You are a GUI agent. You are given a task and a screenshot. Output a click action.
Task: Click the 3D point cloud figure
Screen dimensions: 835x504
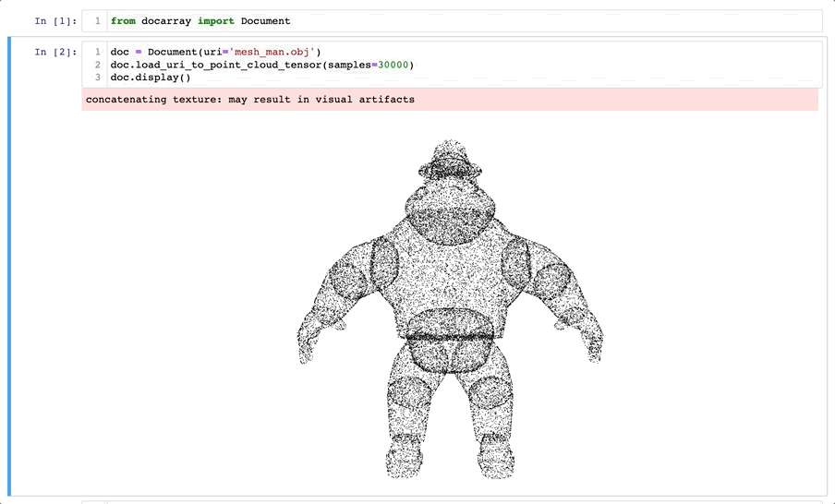(x=450, y=308)
